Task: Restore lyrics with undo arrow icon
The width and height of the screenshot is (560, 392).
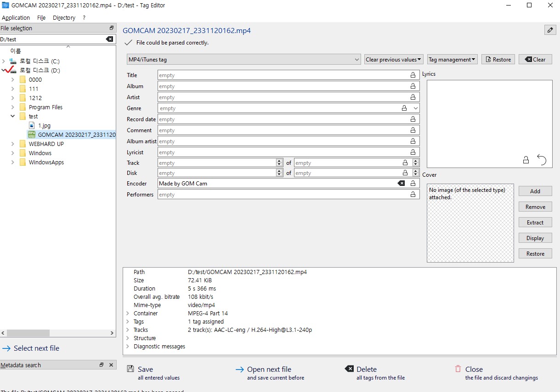Action: point(542,160)
